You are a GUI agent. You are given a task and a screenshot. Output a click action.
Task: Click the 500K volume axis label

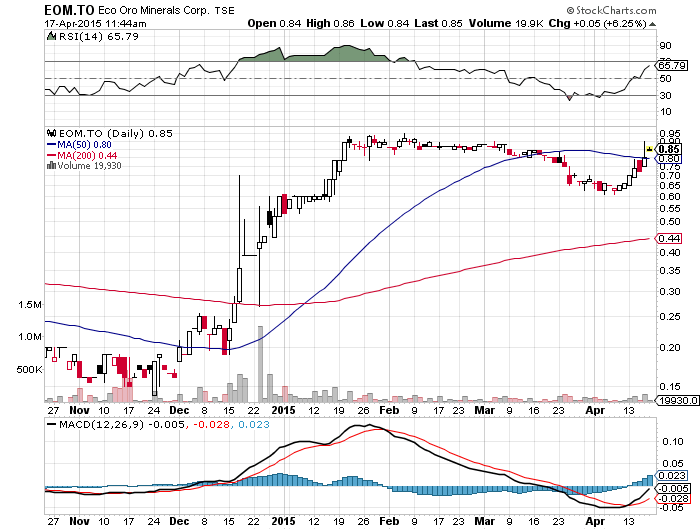point(29,370)
